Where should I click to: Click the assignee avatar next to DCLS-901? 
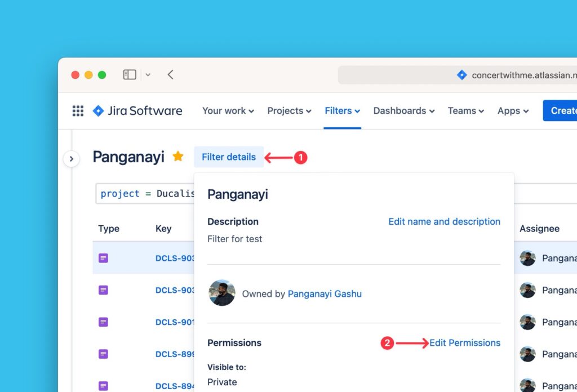coord(527,322)
